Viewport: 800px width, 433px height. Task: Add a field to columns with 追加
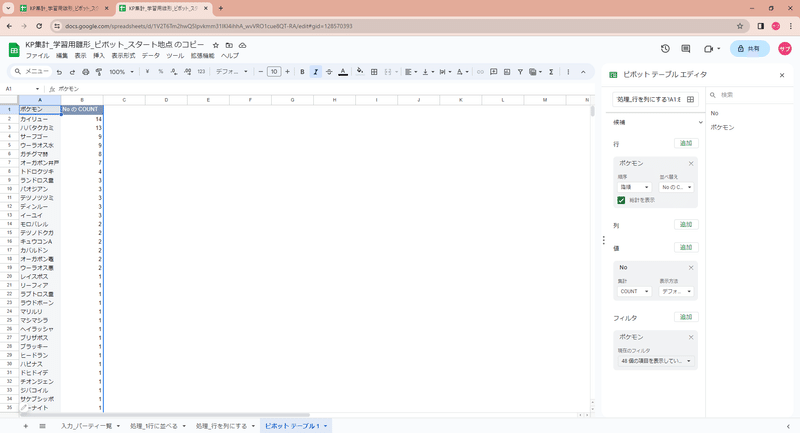[x=686, y=224]
